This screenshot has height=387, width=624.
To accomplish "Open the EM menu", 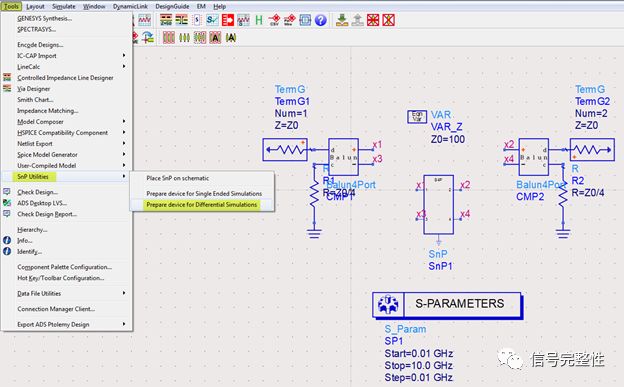I will [x=201, y=6].
